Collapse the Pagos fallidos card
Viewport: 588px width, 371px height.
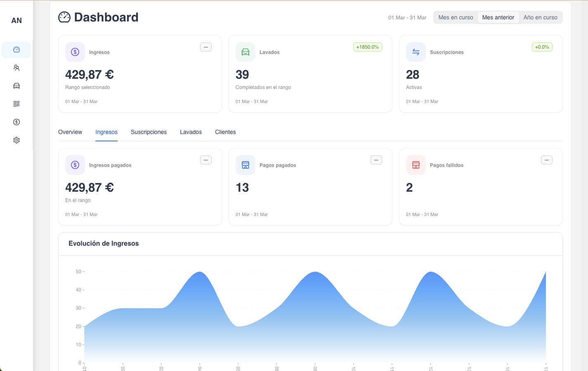point(546,160)
